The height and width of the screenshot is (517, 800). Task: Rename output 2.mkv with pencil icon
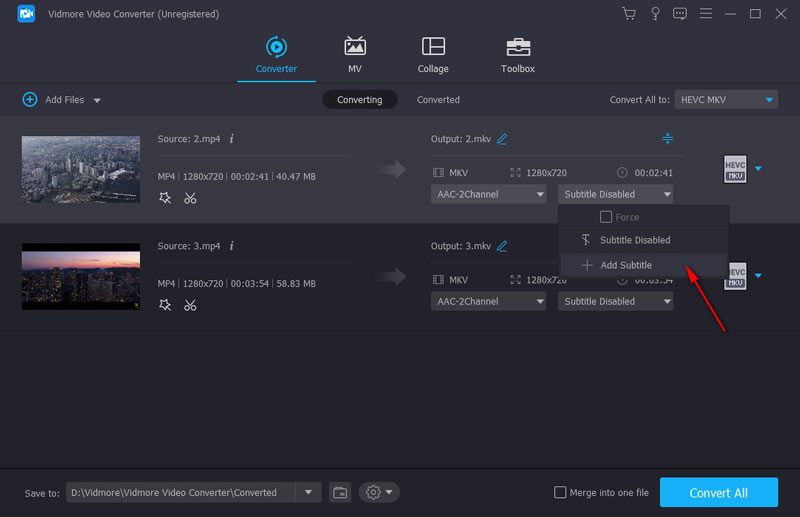502,139
